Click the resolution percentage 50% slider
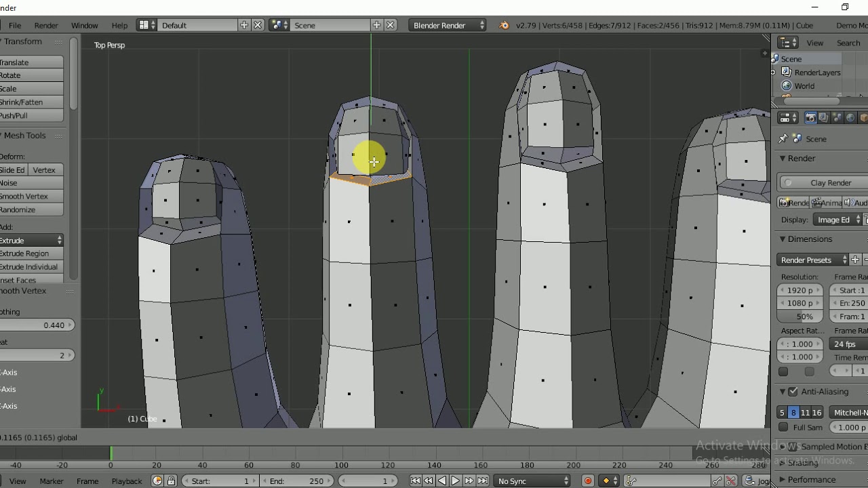 (x=801, y=317)
